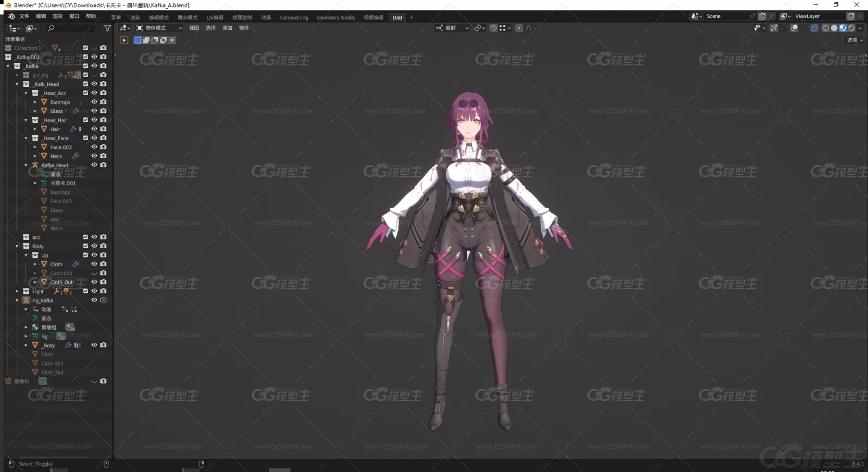Uncheck the _Head_Acc collection checkbox

click(x=85, y=93)
